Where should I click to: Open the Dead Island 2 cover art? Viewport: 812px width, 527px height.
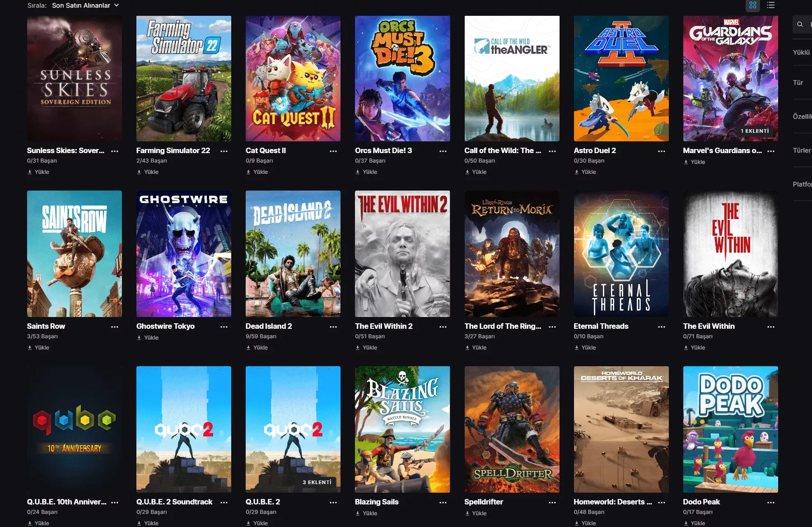point(293,254)
